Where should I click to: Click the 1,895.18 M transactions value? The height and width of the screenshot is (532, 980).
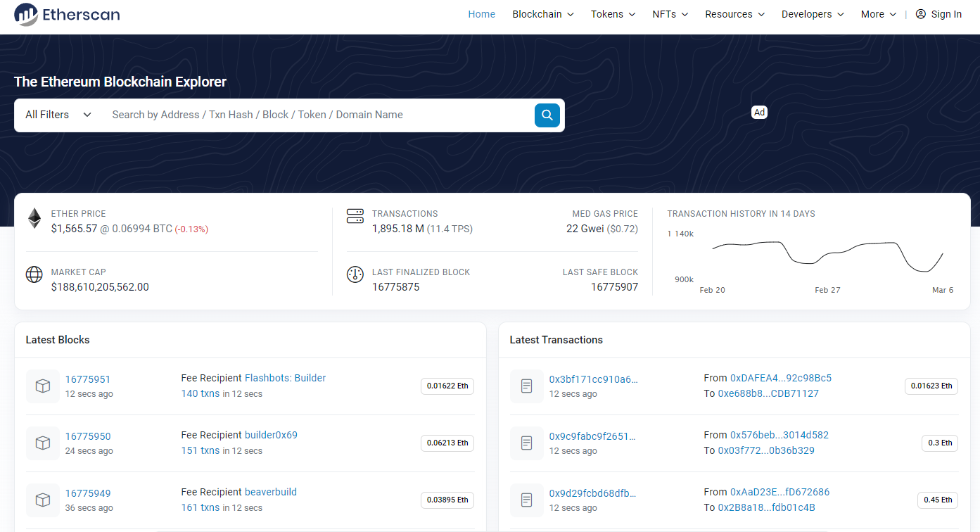click(398, 229)
